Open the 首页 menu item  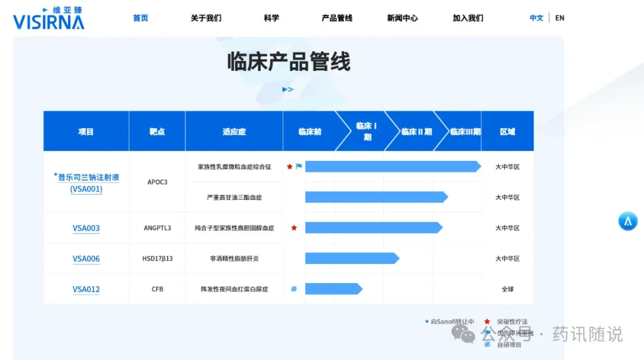(x=141, y=18)
